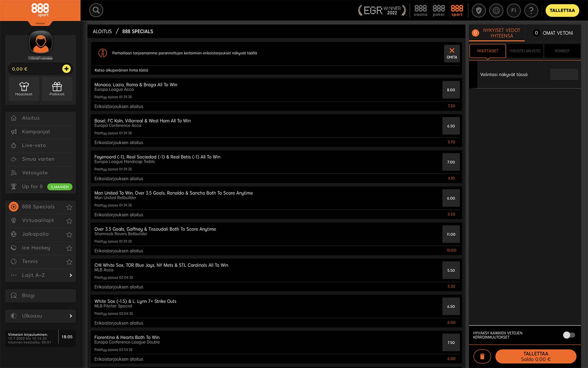
Task: Favorite Jalkapallo with star
Action: tap(69, 234)
